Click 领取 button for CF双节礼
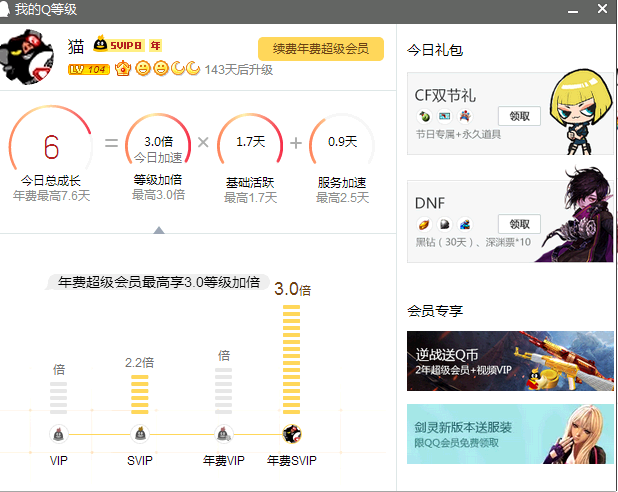 pos(519,116)
